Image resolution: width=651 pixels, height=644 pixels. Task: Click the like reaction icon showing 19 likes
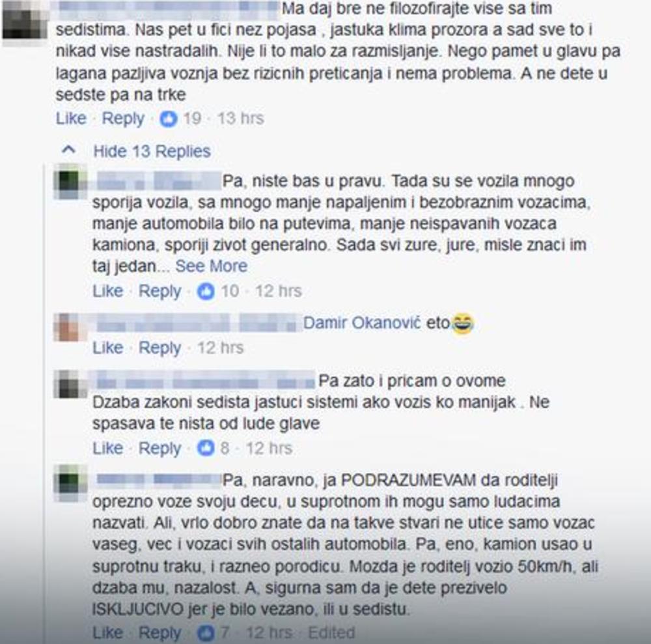click(x=169, y=119)
